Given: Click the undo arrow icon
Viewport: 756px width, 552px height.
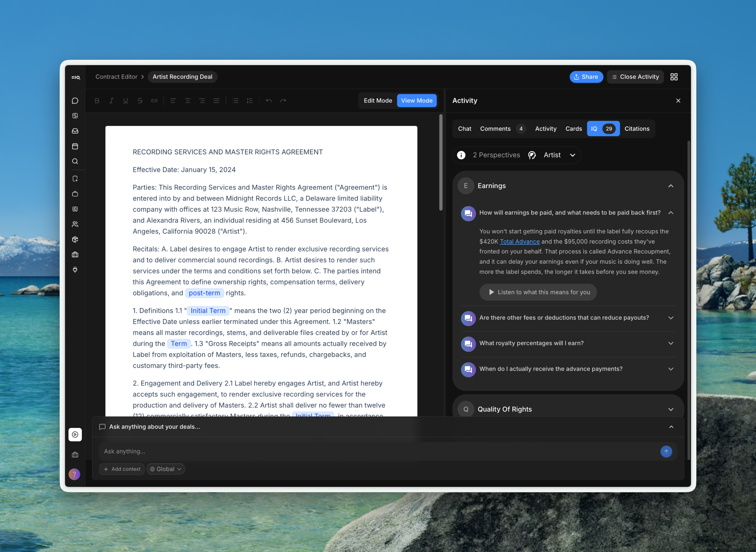Looking at the screenshot, I should [269, 100].
